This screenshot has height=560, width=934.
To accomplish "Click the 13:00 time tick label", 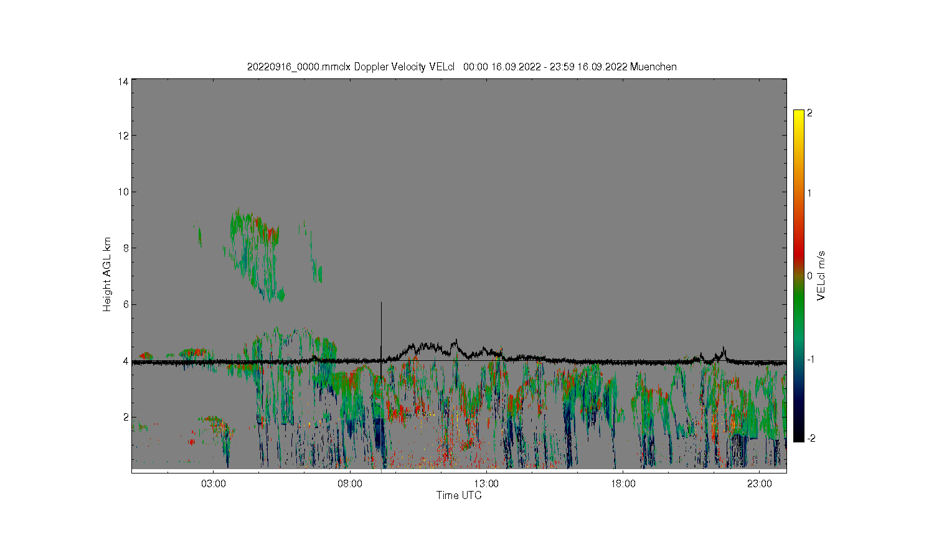I will (486, 483).
